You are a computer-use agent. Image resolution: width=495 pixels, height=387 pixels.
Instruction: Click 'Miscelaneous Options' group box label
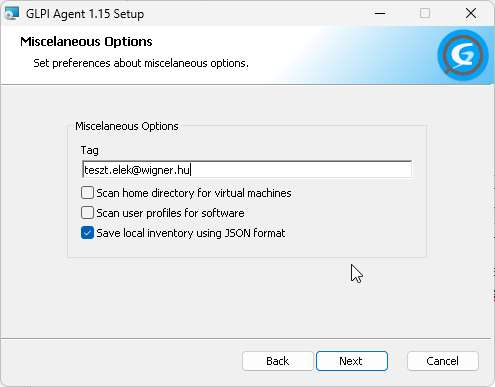click(127, 126)
